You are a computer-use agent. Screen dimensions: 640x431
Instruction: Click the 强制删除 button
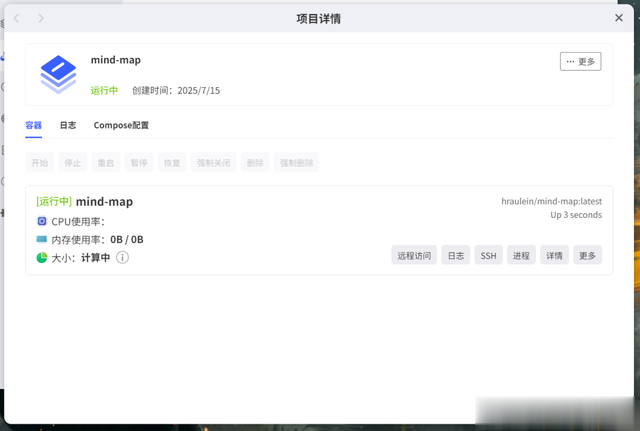point(296,163)
